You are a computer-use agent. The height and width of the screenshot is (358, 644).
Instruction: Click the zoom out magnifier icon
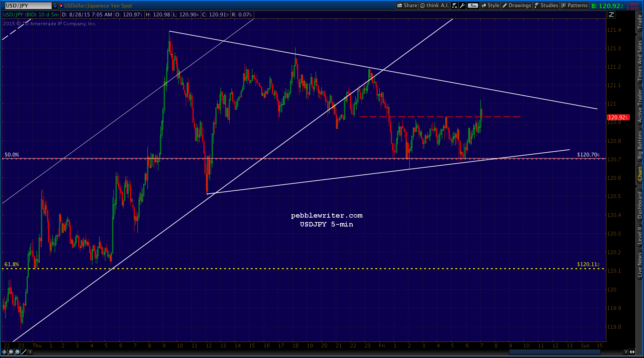[x=17, y=352]
